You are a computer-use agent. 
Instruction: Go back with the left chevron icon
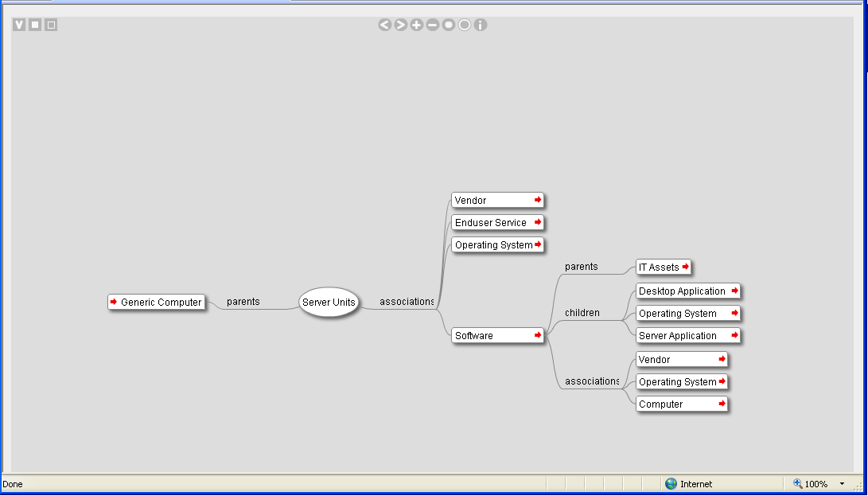click(x=385, y=25)
